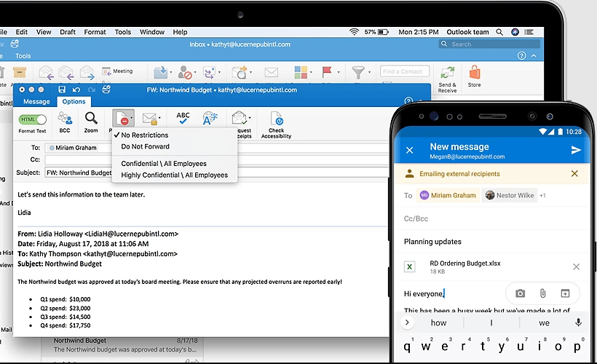Remove RD Ordering Budget.xlsx attachment
Screen dimensions: 597x364
click(577, 266)
